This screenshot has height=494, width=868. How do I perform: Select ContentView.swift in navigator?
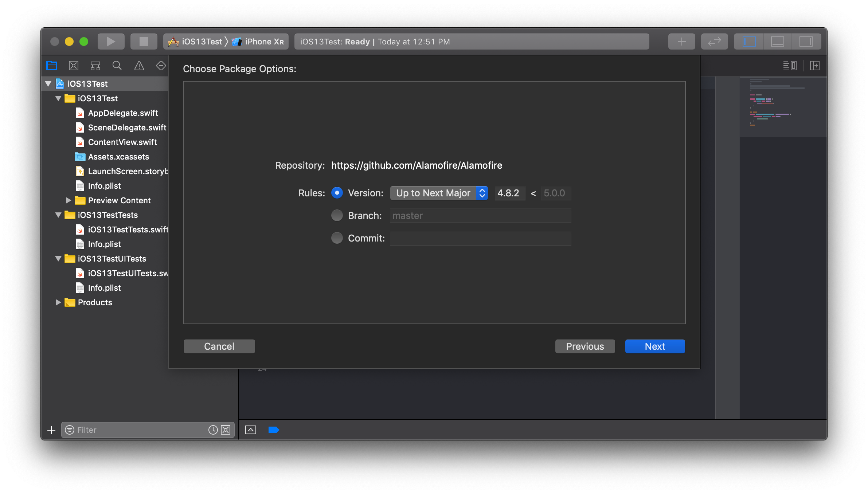point(117,142)
